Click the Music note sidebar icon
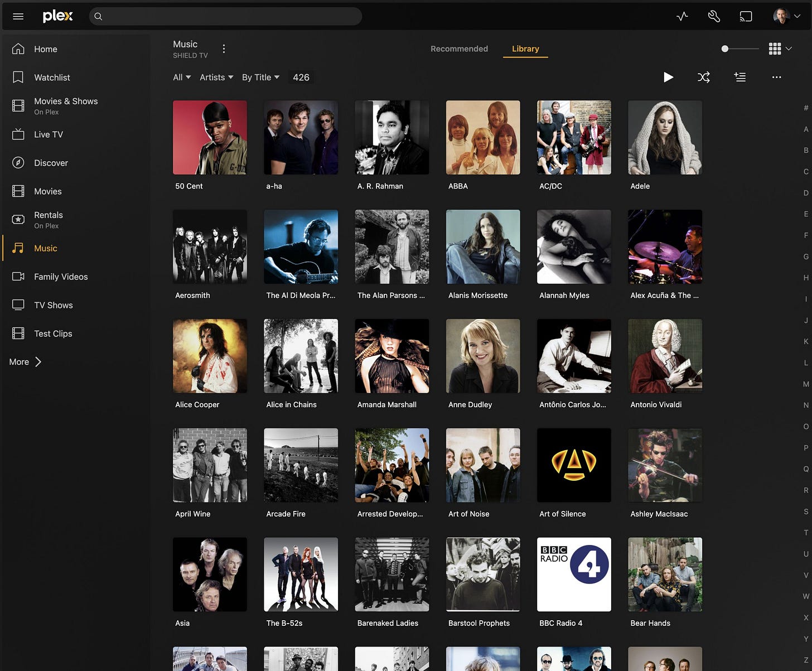Screen dimensions: 812x671 pos(18,248)
